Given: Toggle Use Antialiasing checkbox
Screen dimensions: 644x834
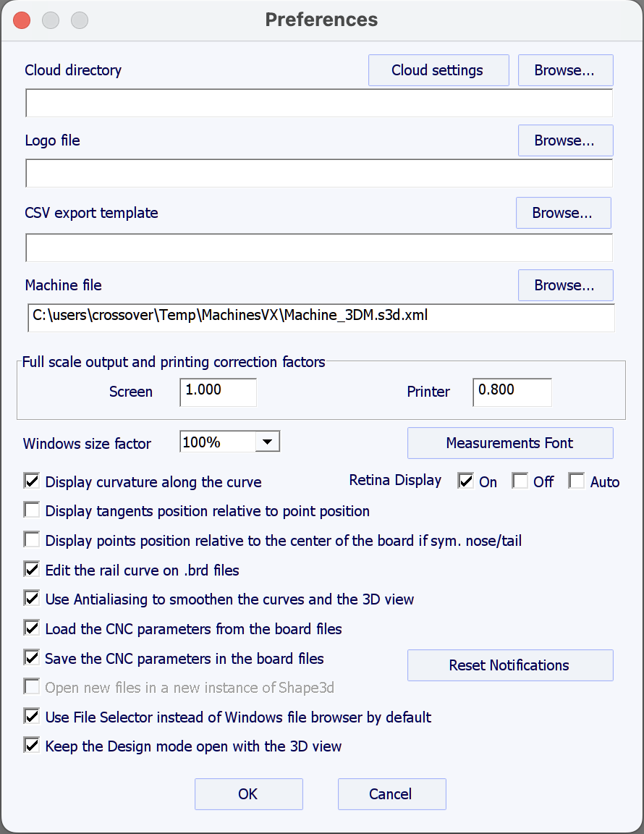Looking at the screenshot, I should click(32, 599).
